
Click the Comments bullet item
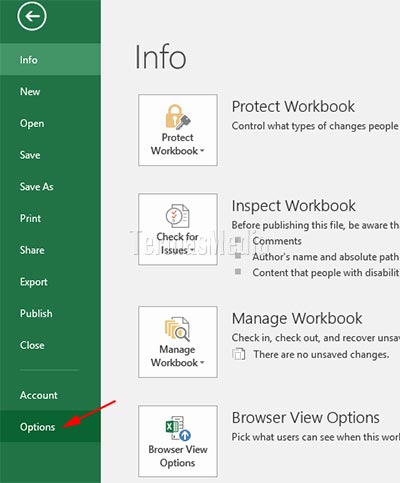pos(277,241)
